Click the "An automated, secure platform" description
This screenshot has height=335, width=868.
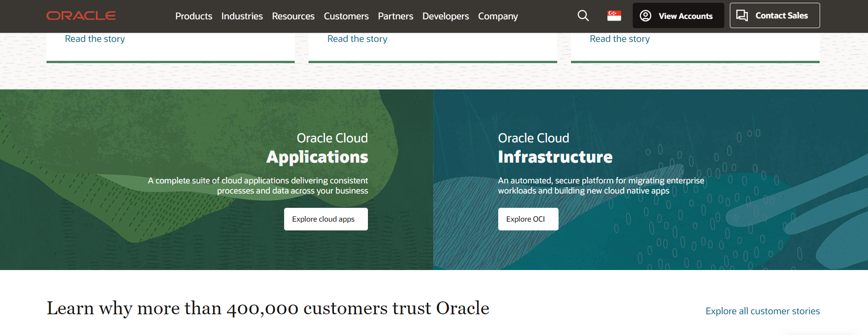pyautogui.click(x=601, y=186)
